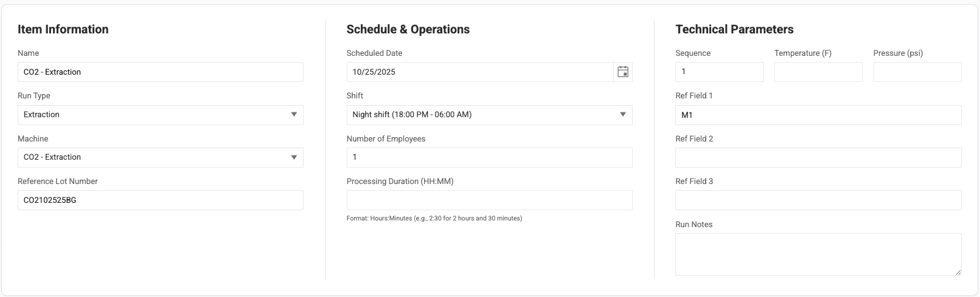Click the Processing Duration input box
Image resolution: width=980 pixels, height=297 pixels.
click(489, 200)
